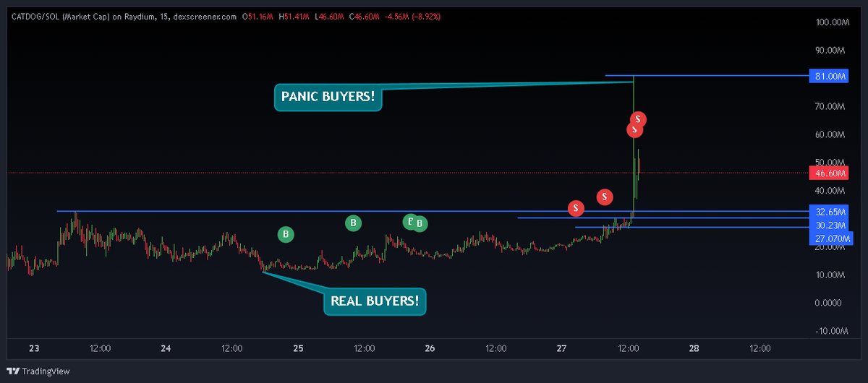This screenshot has width=868, height=383.
Task: Select the red 46.60M current price label
Action: pyautogui.click(x=829, y=173)
